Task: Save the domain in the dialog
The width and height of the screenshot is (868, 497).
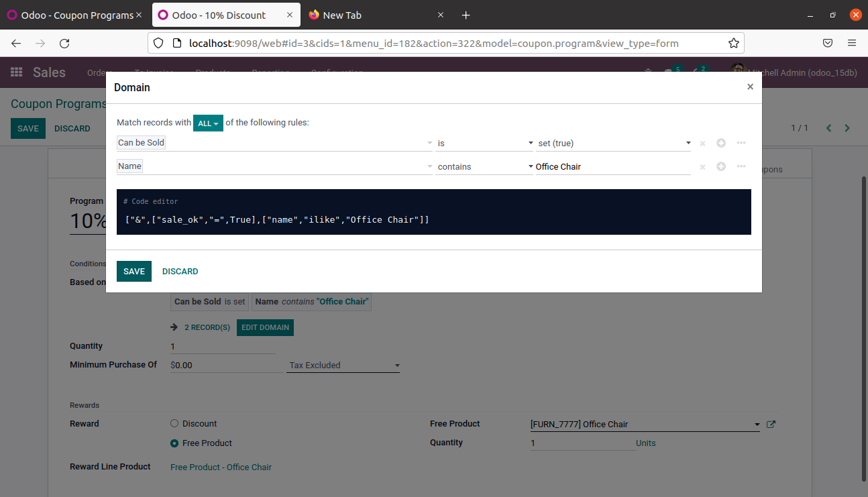Action: (134, 271)
